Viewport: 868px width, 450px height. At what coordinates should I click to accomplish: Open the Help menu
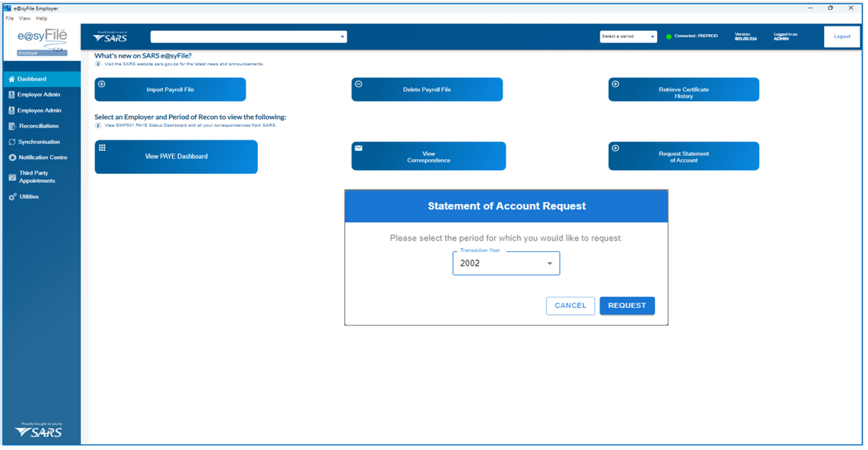pos(41,18)
